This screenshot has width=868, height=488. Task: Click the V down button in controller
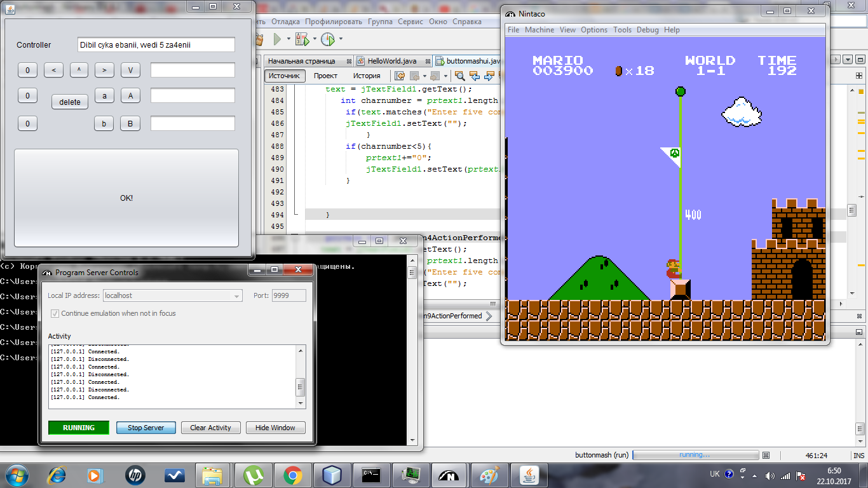pyautogui.click(x=130, y=71)
